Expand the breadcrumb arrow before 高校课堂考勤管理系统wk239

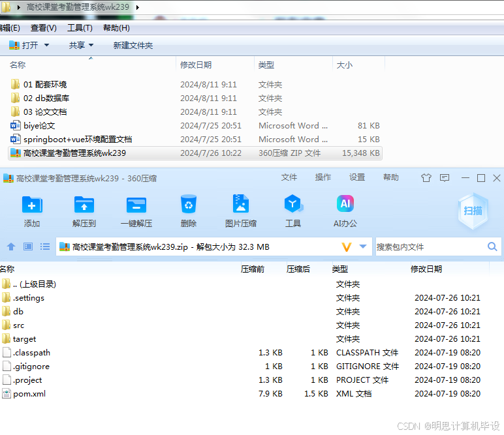tap(19, 7)
